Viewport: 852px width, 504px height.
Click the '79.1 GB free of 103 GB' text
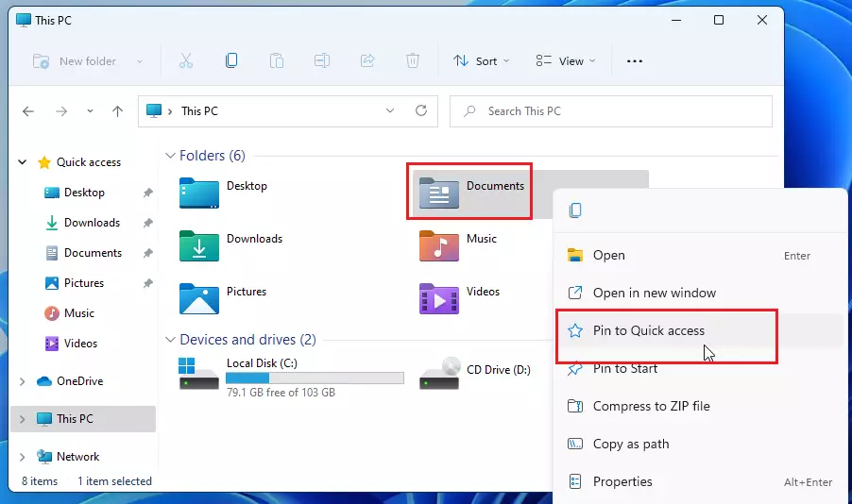tap(281, 392)
